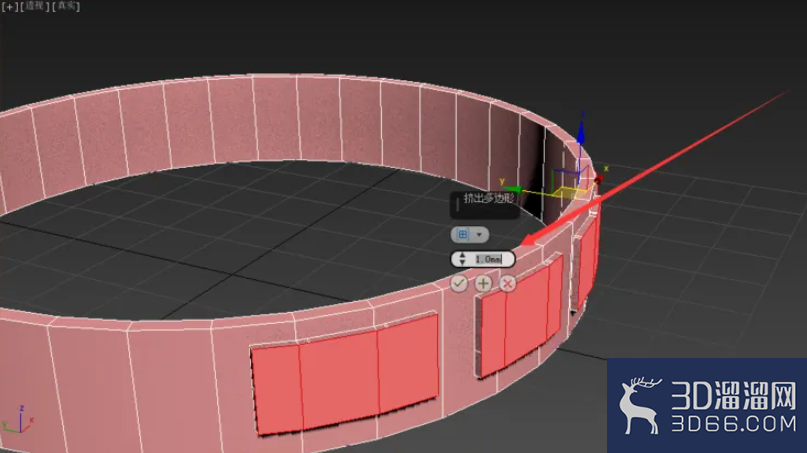This screenshot has height=453, width=807.
Task: Click the blue Z axis gizmo arrow
Action: tap(581, 131)
